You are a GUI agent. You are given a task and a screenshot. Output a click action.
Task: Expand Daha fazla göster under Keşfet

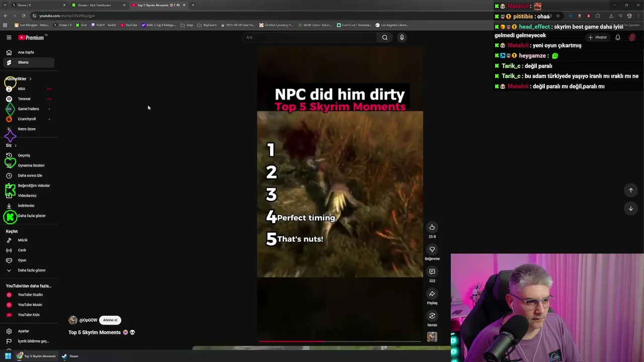click(x=28, y=270)
